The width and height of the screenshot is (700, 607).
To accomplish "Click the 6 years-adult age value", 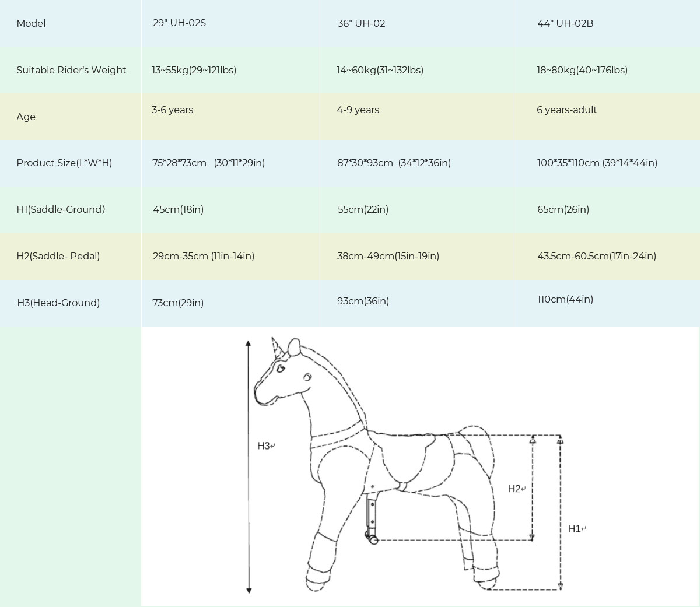I will (566, 110).
